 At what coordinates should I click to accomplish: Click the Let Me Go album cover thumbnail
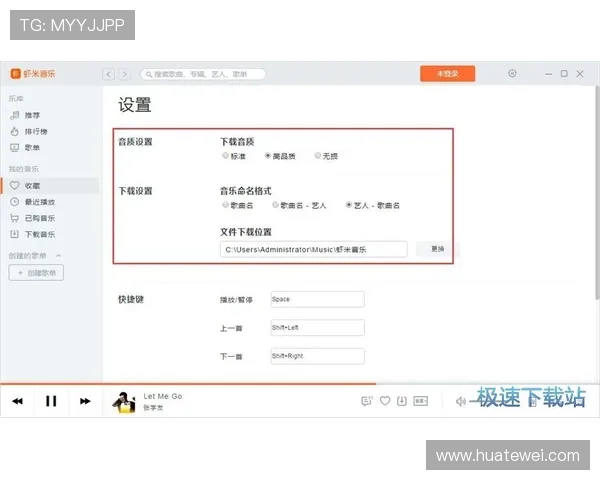click(124, 402)
